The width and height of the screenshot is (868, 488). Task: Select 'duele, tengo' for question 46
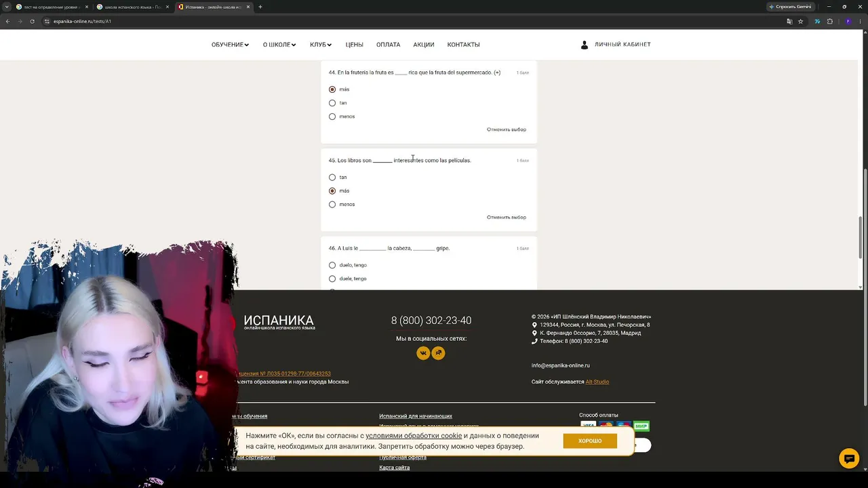tap(332, 279)
